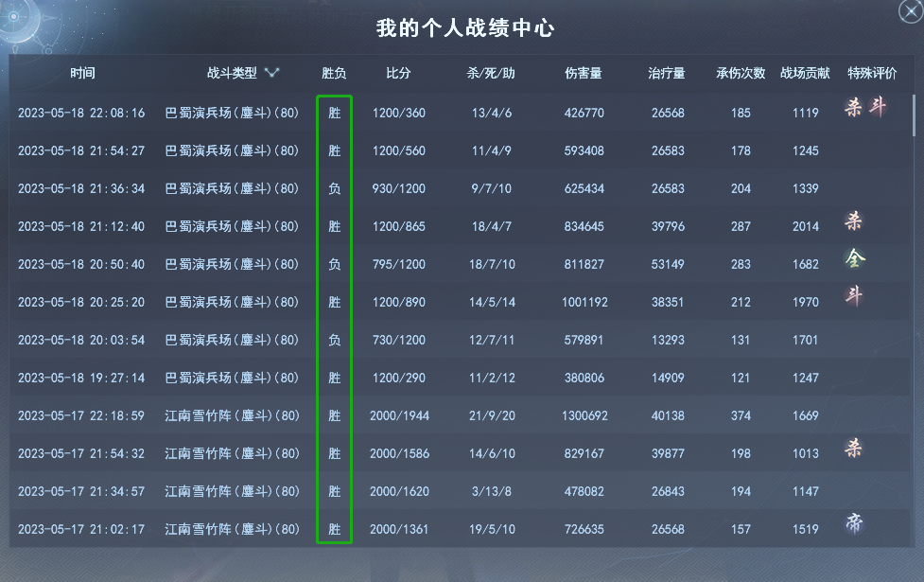Click the 负 result in the 20:03:54 row

pos(334,340)
